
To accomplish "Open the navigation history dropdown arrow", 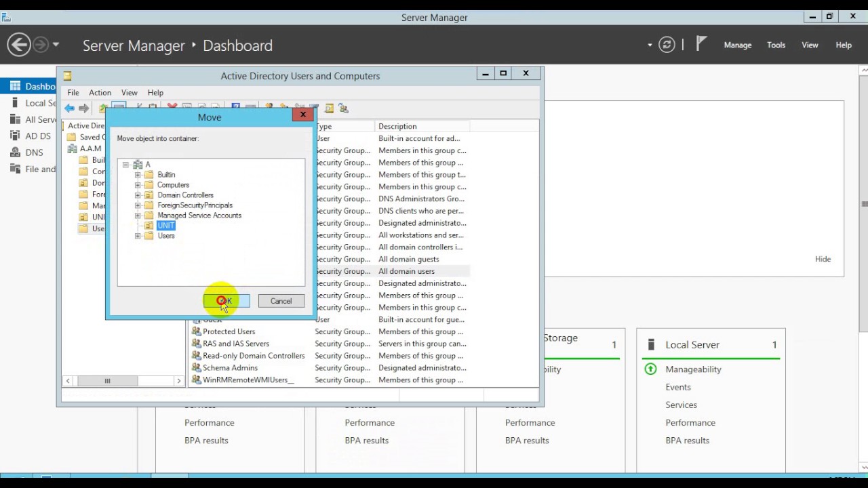I will click(x=56, y=45).
